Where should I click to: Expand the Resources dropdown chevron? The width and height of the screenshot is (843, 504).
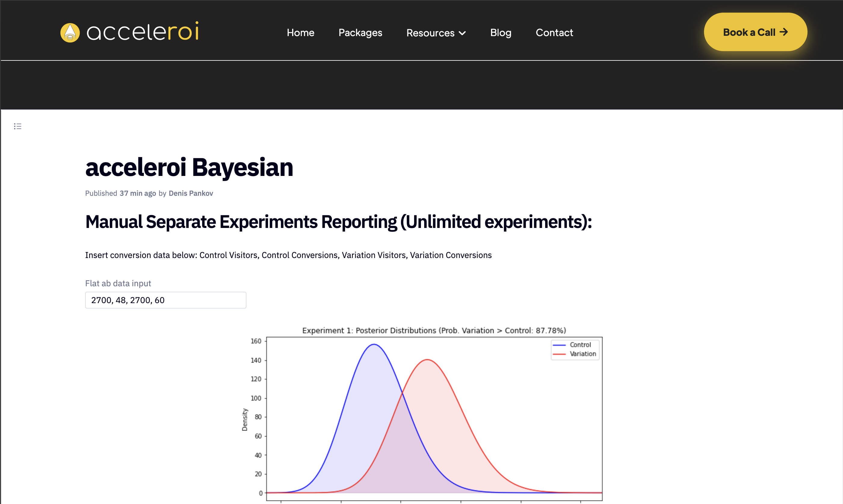click(x=462, y=33)
